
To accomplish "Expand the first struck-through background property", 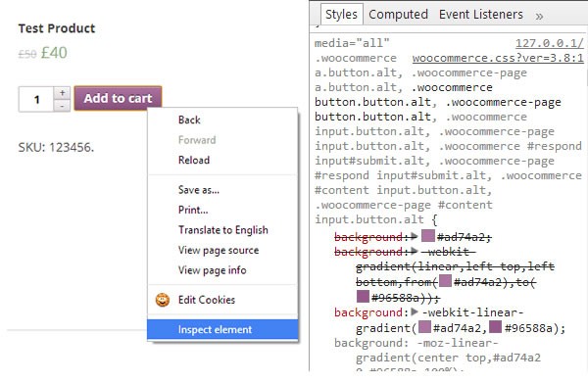I will 414,236.
